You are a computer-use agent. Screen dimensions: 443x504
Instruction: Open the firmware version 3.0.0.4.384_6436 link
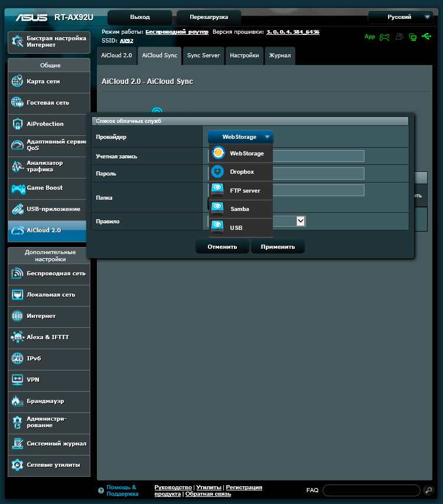293,32
